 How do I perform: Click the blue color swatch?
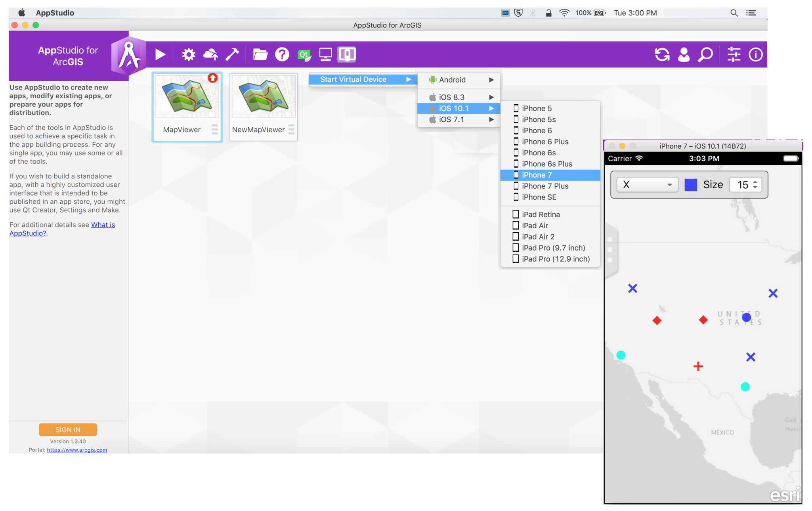[x=691, y=185]
